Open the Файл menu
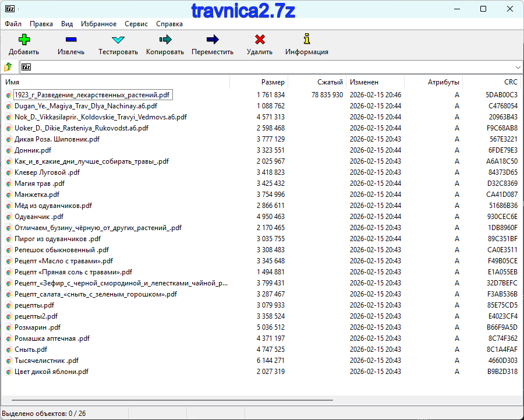The image size is (524, 420). click(13, 24)
